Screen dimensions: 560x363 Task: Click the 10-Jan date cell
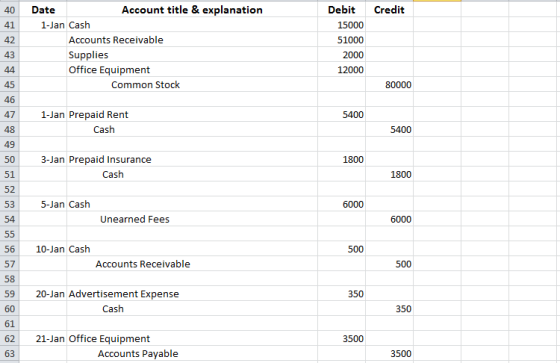[43, 249]
